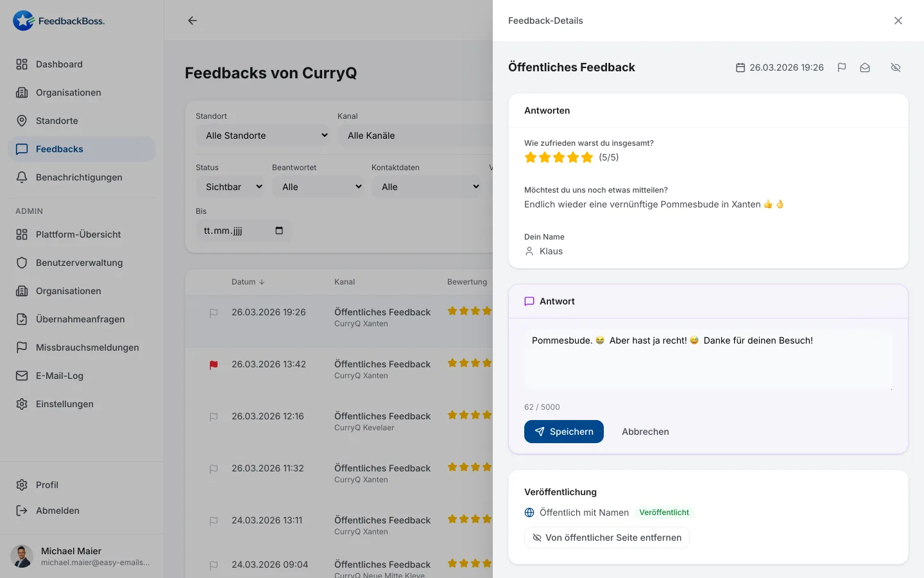
Task: Save the reply with Speichern
Action: click(x=564, y=432)
